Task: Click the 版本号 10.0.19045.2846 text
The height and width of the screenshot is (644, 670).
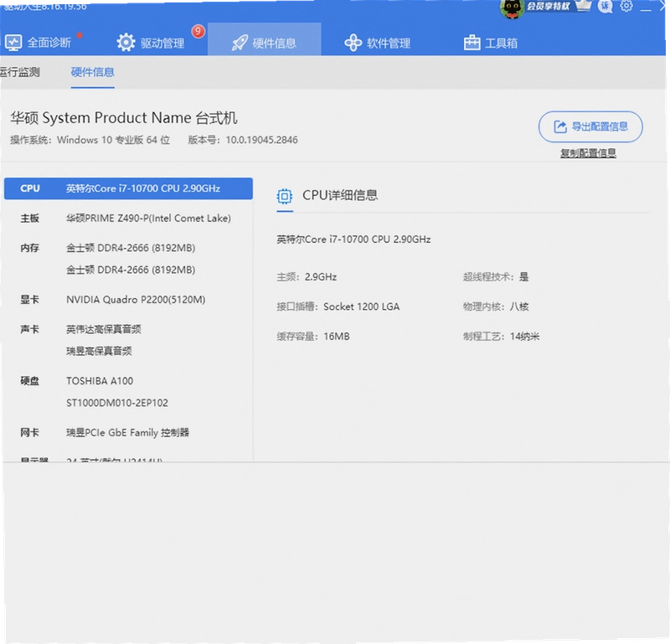Action: coord(243,140)
